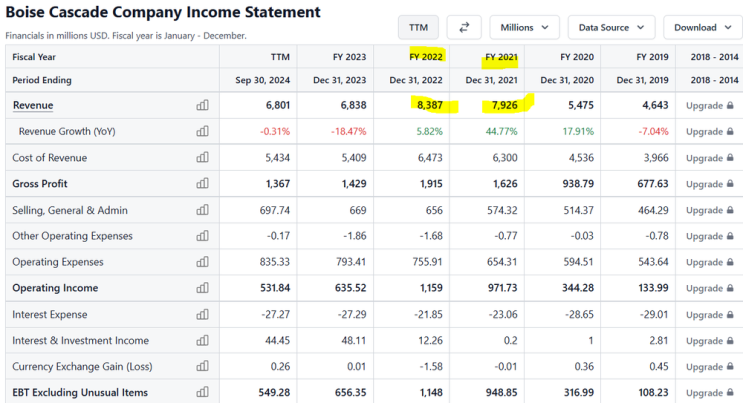Open chart icon for Operating Income
The image size is (743, 403).
pyautogui.click(x=203, y=288)
